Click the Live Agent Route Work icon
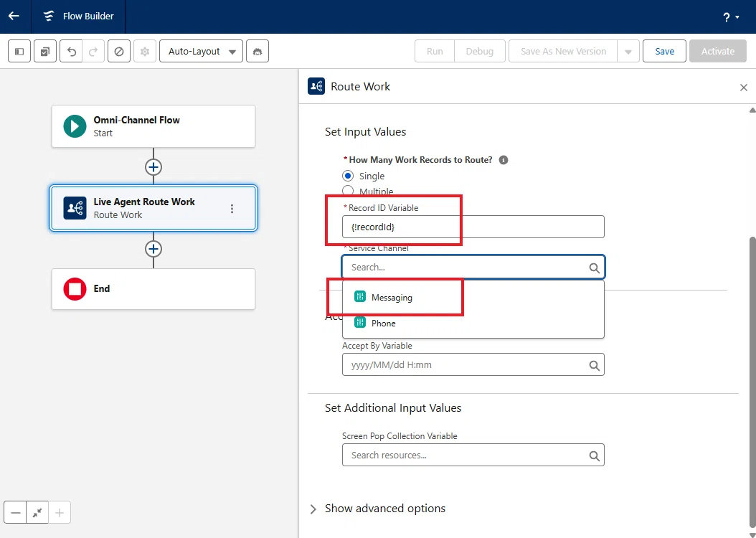Screen dimensions: 756x538 pos(75,208)
